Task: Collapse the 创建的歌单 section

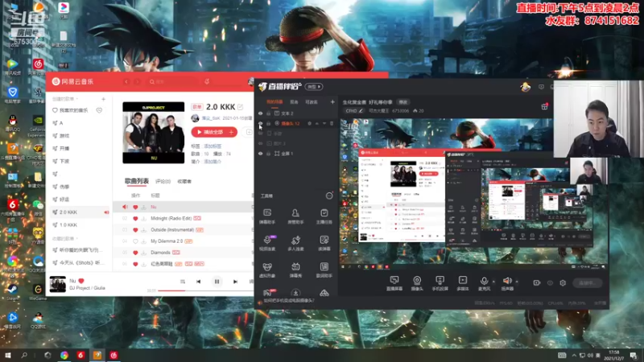Action: 65,99
